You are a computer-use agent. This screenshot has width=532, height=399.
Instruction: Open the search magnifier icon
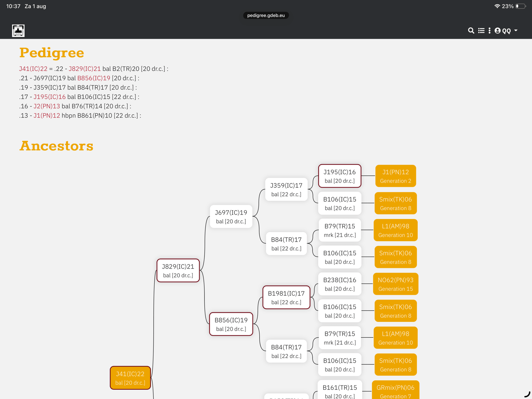[x=471, y=31]
